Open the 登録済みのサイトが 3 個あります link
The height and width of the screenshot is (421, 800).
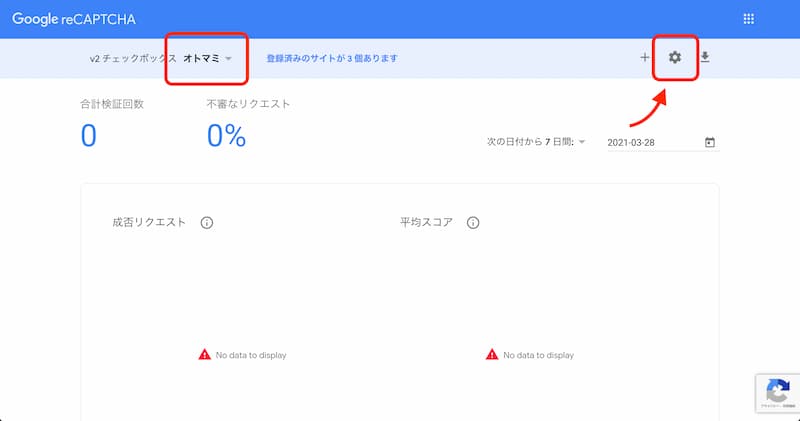[332, 58]
